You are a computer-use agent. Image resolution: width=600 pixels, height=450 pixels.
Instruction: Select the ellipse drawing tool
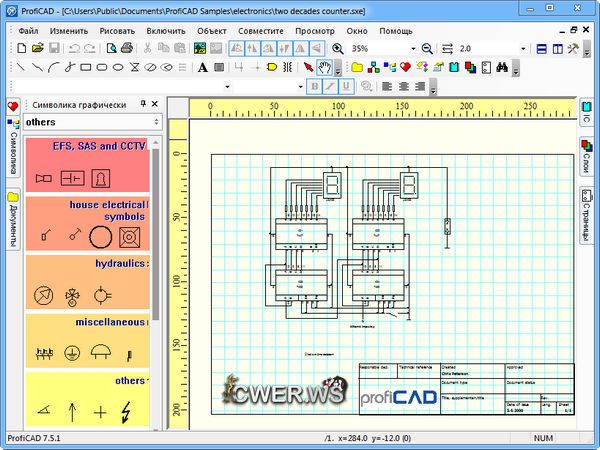pos(118,68)
